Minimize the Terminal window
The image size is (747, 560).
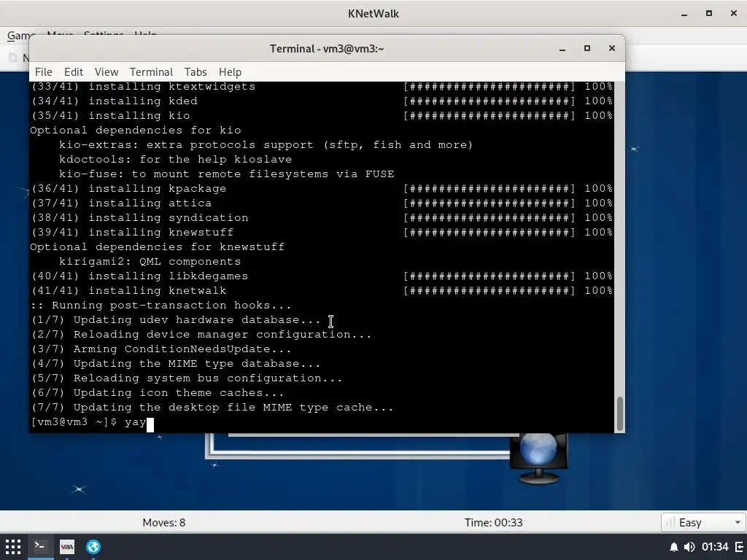[x=562, y=49]
